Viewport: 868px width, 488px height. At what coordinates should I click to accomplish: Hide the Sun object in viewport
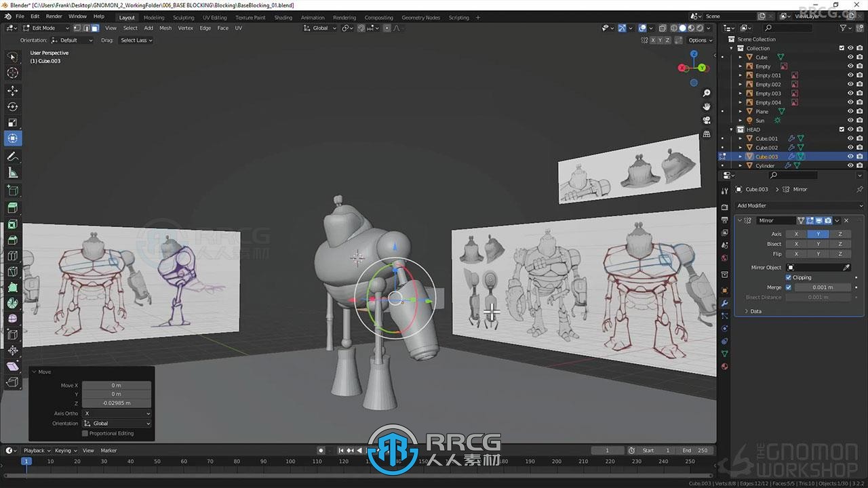(850, 121)
